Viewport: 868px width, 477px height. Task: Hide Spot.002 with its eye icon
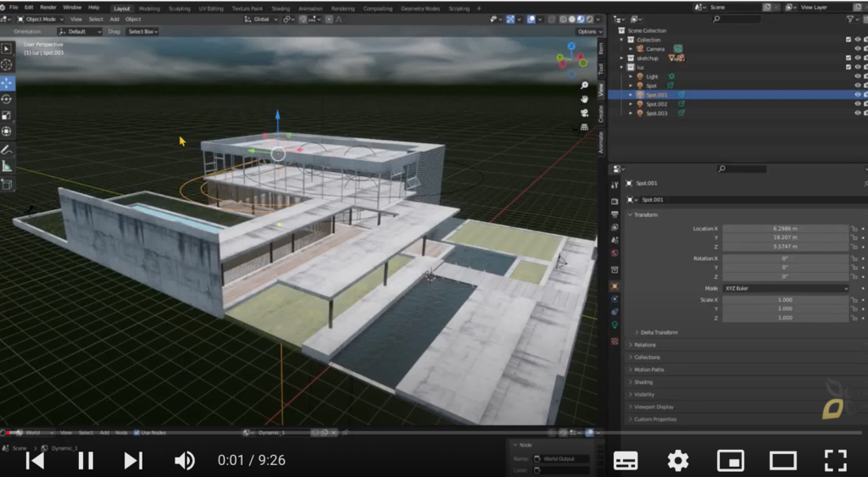pos(858,104)
